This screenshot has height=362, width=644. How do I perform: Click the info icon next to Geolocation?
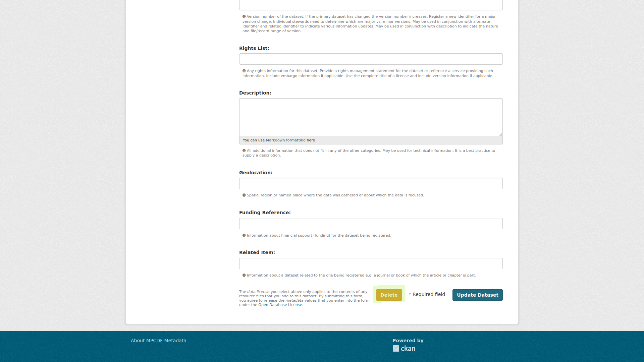pyautogui.click(x=244, y=195)
